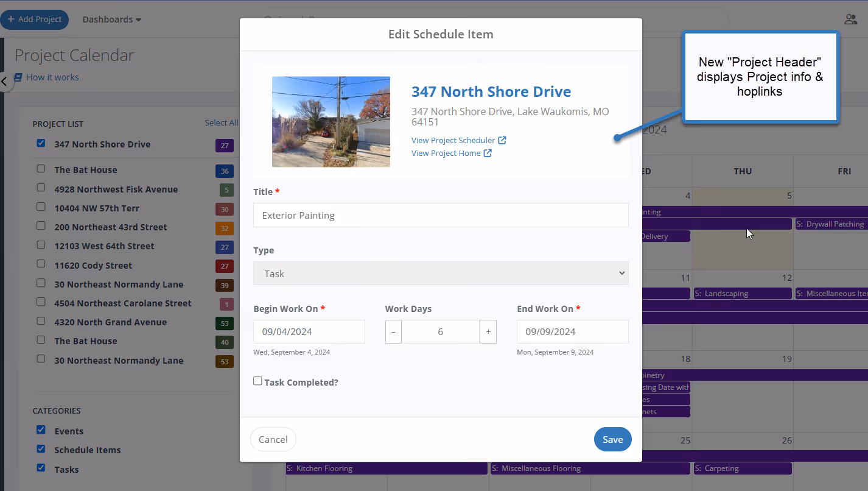Check the 4928 Northwest Fisk Avenue project
The height and width of the screenshot is (491, 868).
tap(41, 188)
